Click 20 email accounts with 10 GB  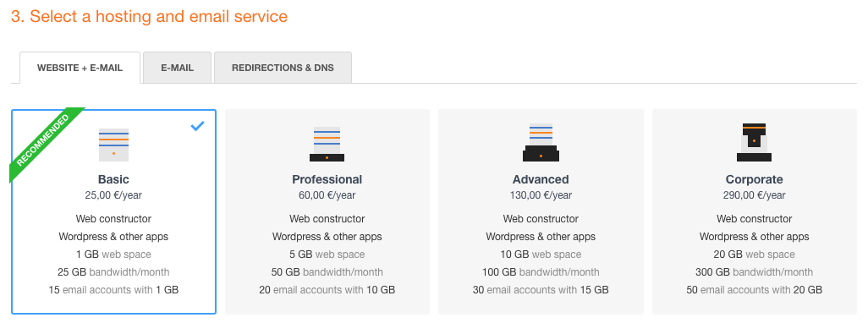[327, 290]
